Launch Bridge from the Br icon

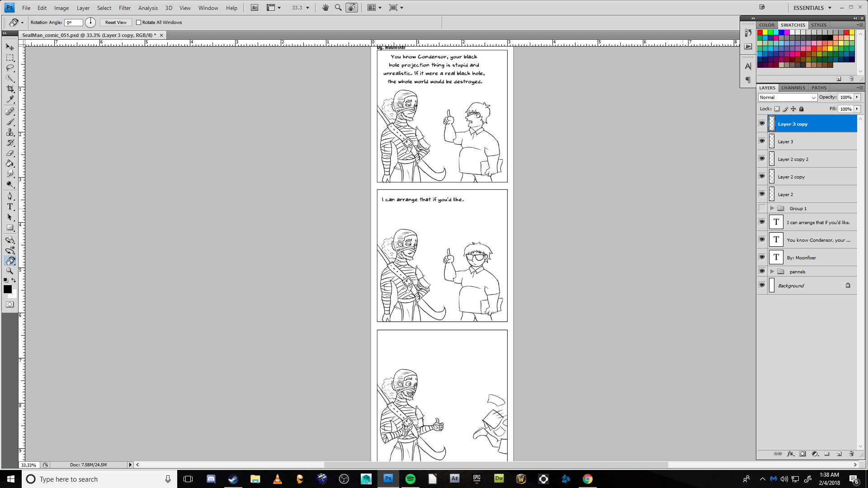[255, 8]
